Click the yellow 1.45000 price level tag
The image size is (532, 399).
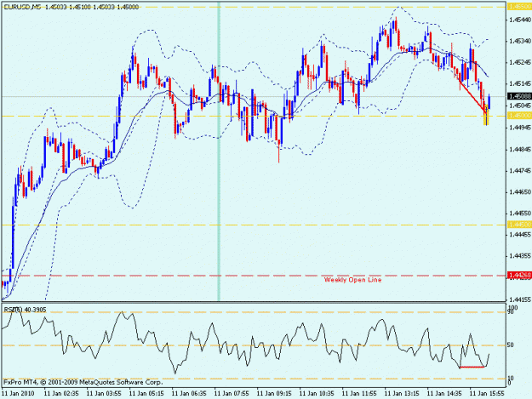coord(519,116)
